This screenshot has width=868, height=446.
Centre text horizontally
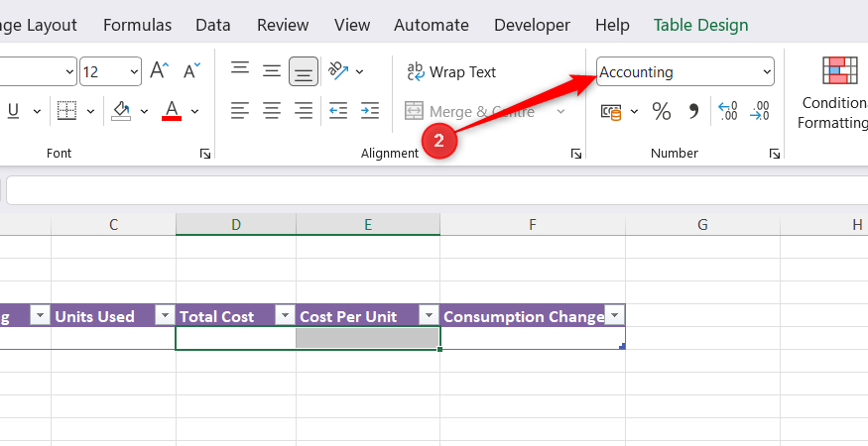pyautogui.click(x=271, y=111)
